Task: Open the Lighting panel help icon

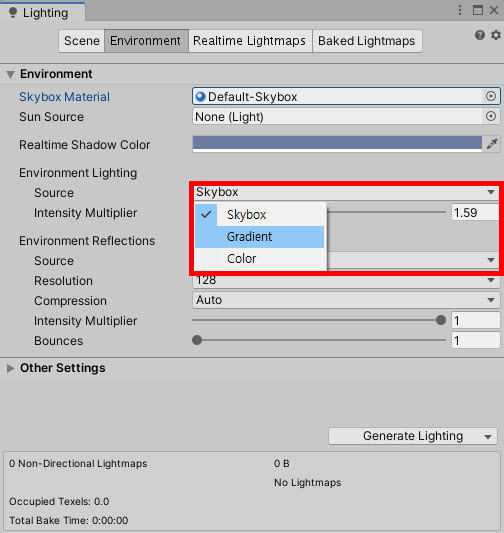Action: pos(480,35)
